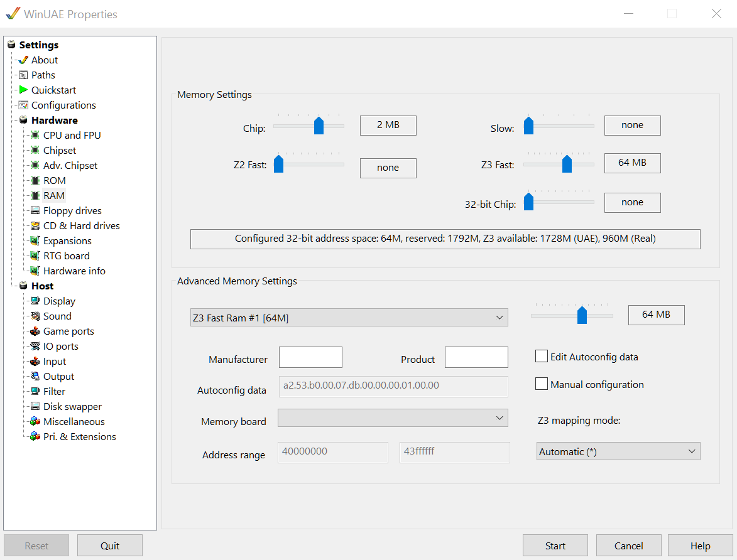Viewport: 737px width, 560px height.
Task: Click the RAM module icon
Action: pos(35,195)
